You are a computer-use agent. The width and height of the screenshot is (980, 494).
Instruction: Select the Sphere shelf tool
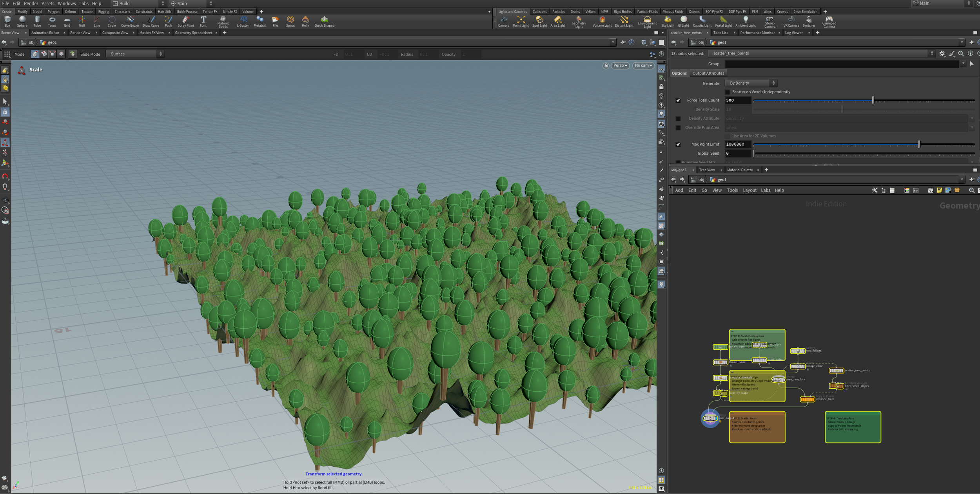click(x=22, y=22)
